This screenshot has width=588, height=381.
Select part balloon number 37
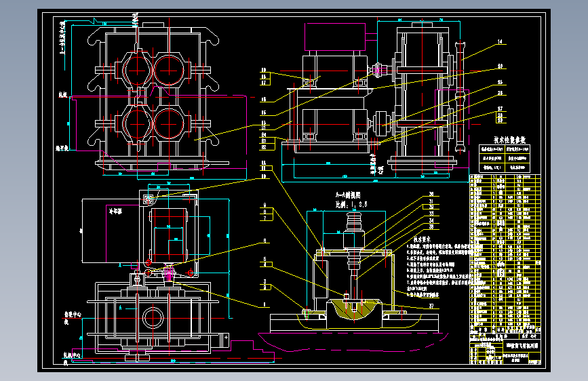pyautogui.click(x=431, y=306)
